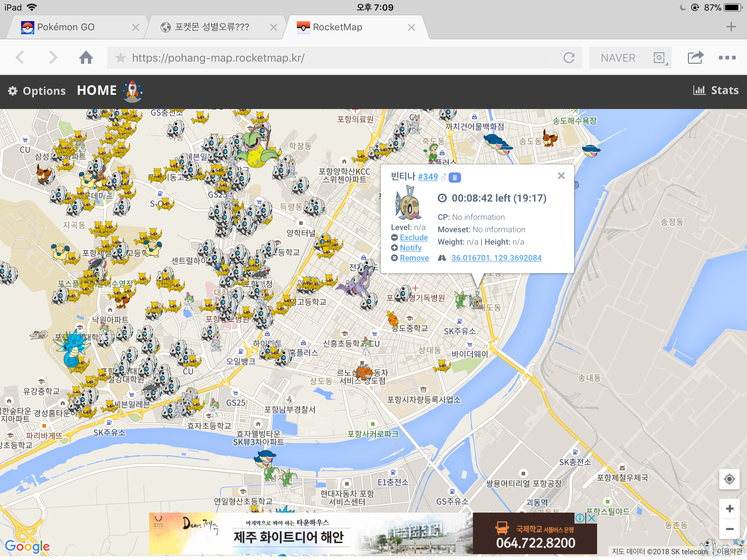
Task: Close the Pokémon GO tab
Action: click(x=135, y=27)
